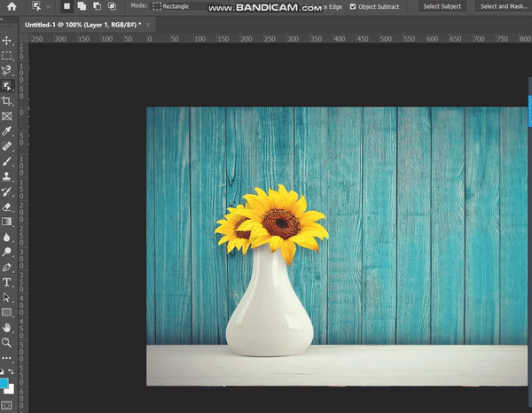Select the Clone Stamp tool
Screen dimensions: 532x413
[x=6, y=176]
